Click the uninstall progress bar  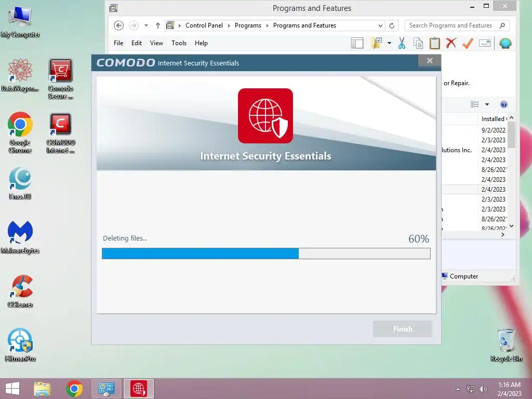click(266, 254)
